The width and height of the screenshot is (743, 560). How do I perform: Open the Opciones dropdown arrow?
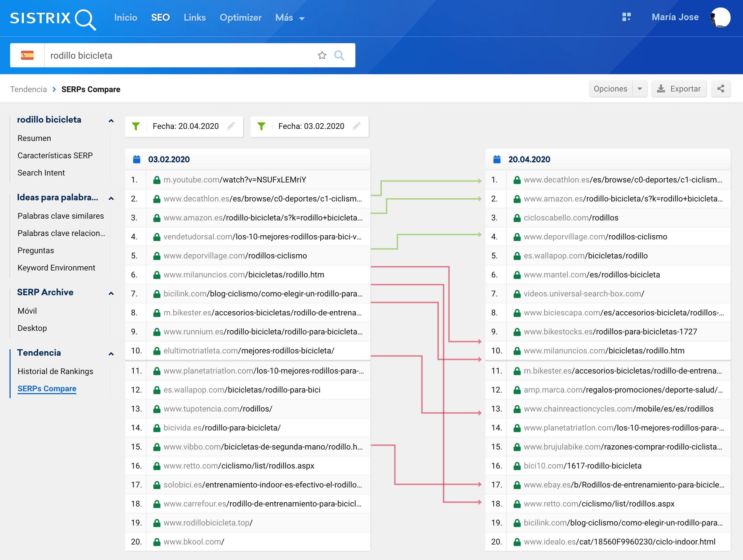(639, 89)
